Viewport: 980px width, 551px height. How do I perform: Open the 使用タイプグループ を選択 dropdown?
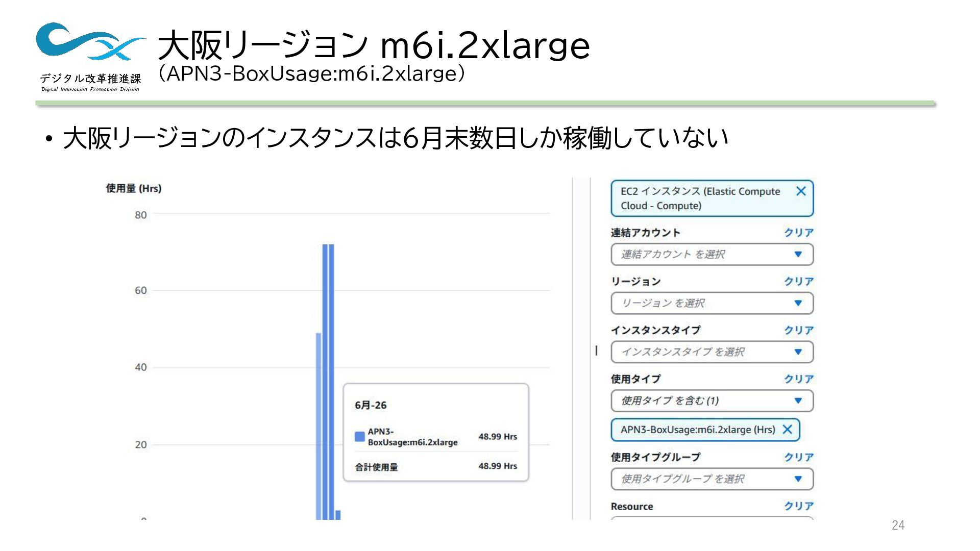coord(712,479)
